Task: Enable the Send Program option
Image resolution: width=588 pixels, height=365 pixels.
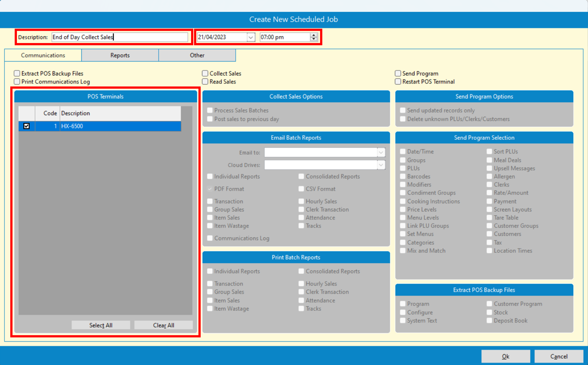Action: (x=398, y=74)
